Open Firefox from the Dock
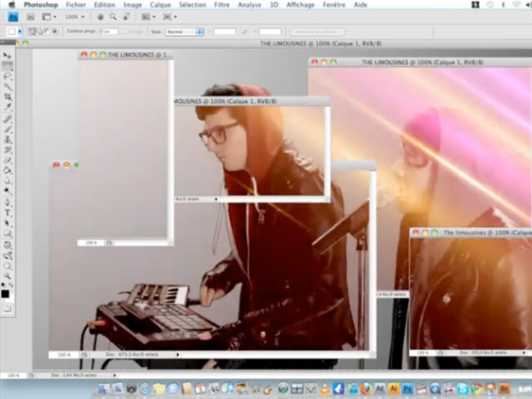The image size is (532, 399). coord(365,389)
